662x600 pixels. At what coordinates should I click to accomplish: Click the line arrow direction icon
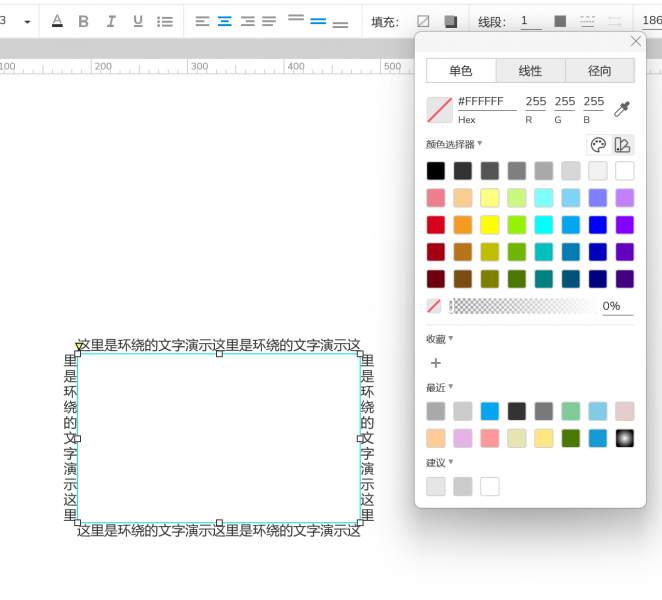(614, 21)
